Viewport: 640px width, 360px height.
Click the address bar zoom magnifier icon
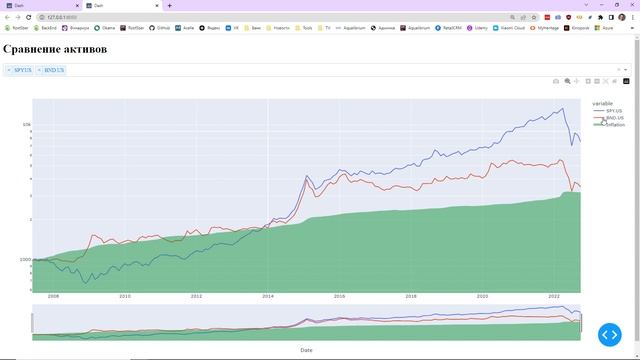[512, 17]
